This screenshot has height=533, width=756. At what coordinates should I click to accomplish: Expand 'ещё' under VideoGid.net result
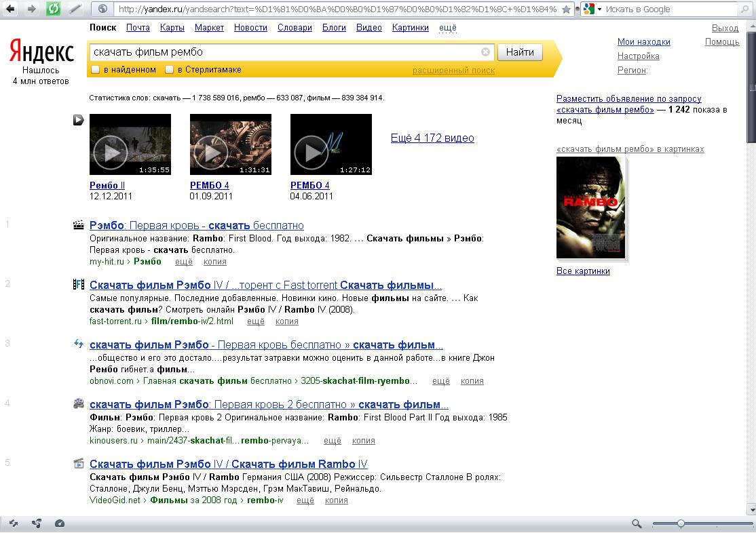coord(305,500)
